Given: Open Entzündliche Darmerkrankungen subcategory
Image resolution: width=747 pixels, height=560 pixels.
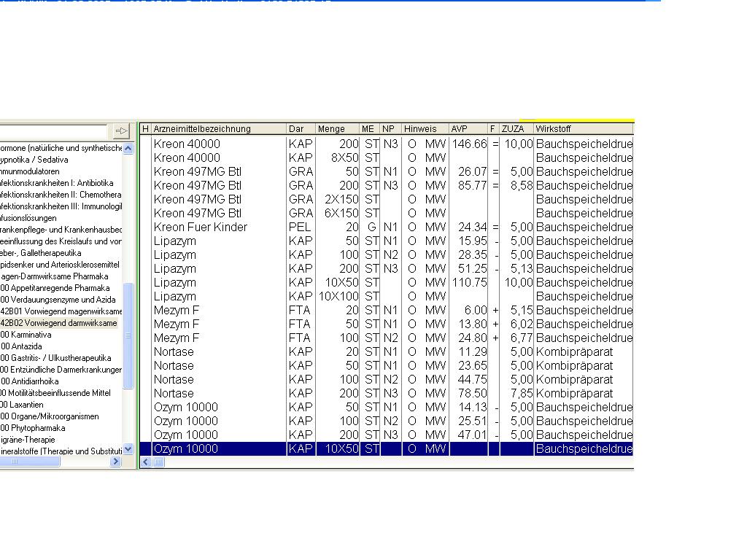Looking at the screenshot, I should (61, 370).
